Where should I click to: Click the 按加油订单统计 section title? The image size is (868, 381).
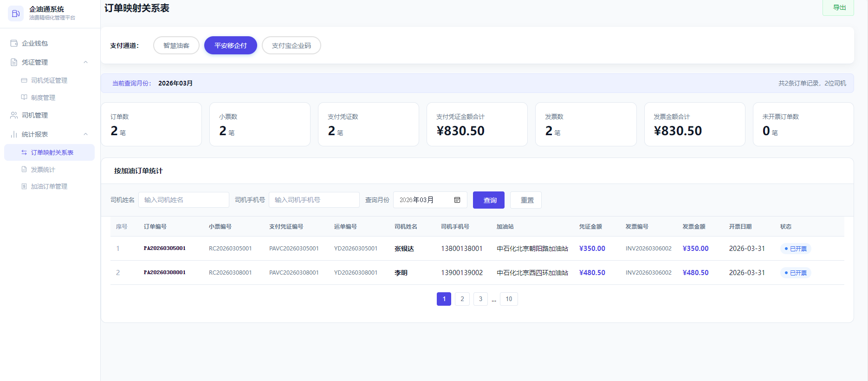coord(138,171)
